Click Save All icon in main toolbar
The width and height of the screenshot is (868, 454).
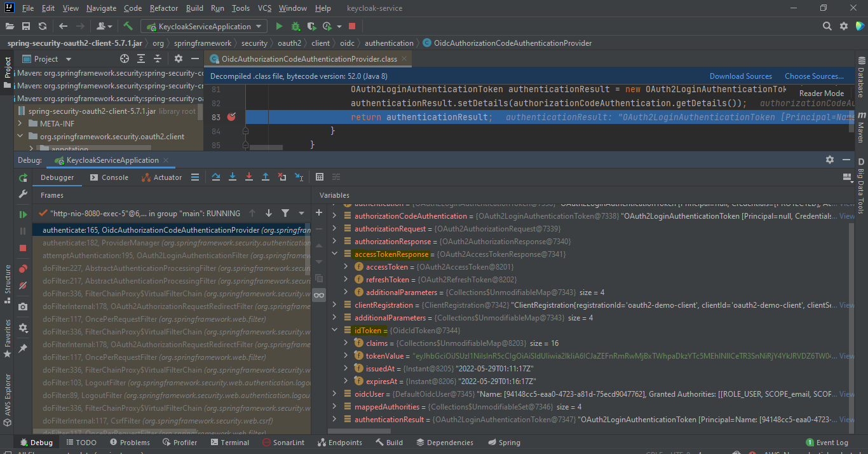26,26
